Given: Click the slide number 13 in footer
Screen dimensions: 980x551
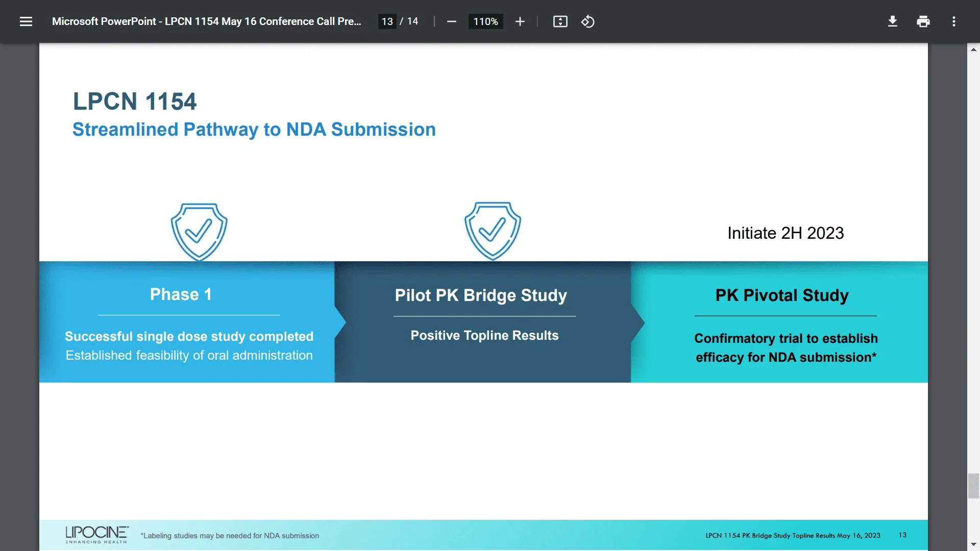Looking at the screenshot, I should point(902,535).
